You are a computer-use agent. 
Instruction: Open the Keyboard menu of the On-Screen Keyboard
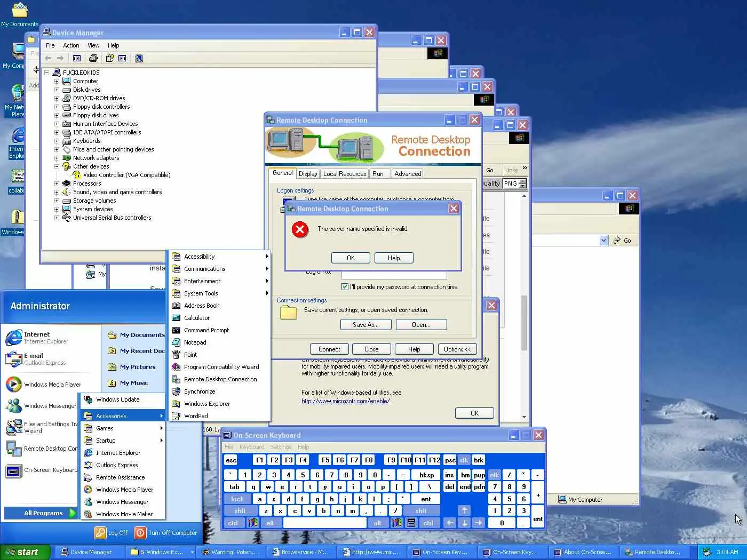(x=252, y=447)
